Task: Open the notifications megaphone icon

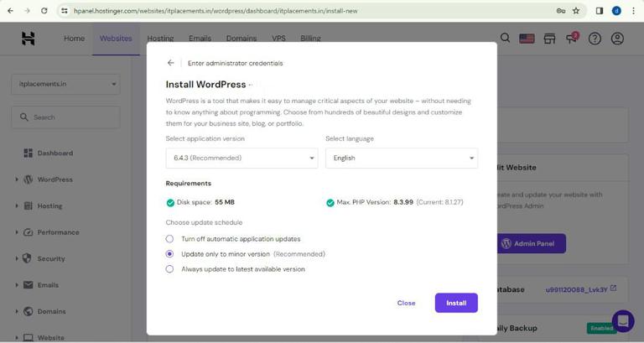Action: (x=573, y=39)
